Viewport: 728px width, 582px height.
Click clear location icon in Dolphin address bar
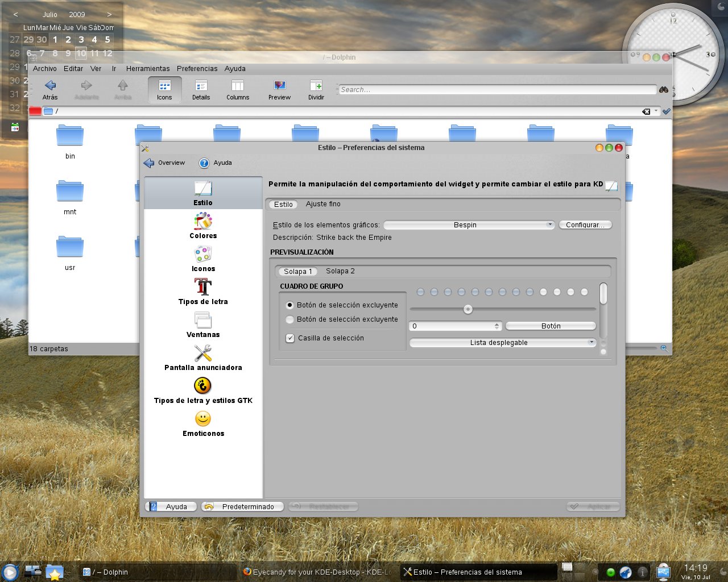[x=646, y=111]
